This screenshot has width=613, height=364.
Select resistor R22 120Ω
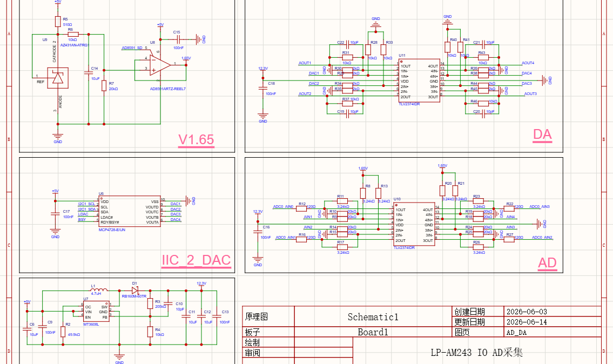(x=509, y=209)
